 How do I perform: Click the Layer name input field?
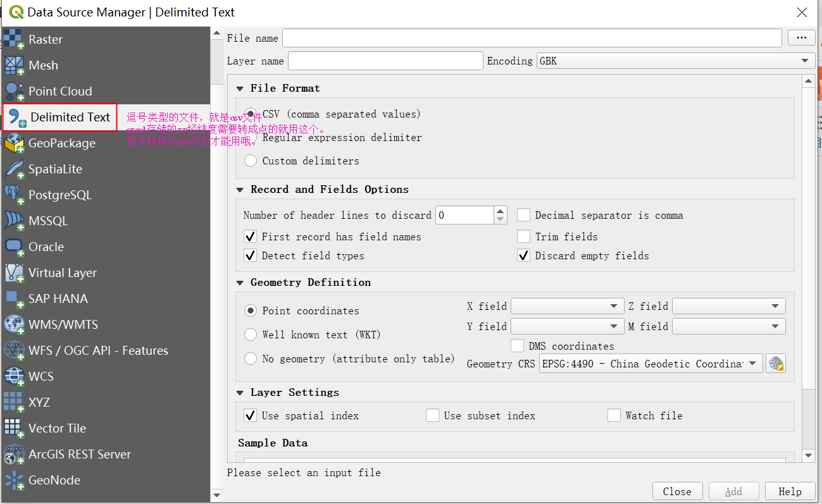[x=385, y=61]
